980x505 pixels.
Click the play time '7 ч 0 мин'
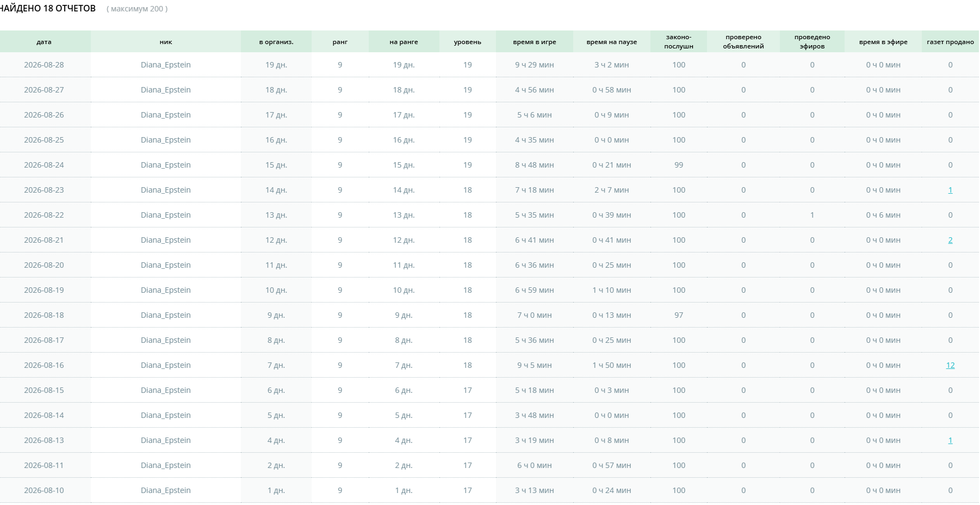click(x=535, y=315)
